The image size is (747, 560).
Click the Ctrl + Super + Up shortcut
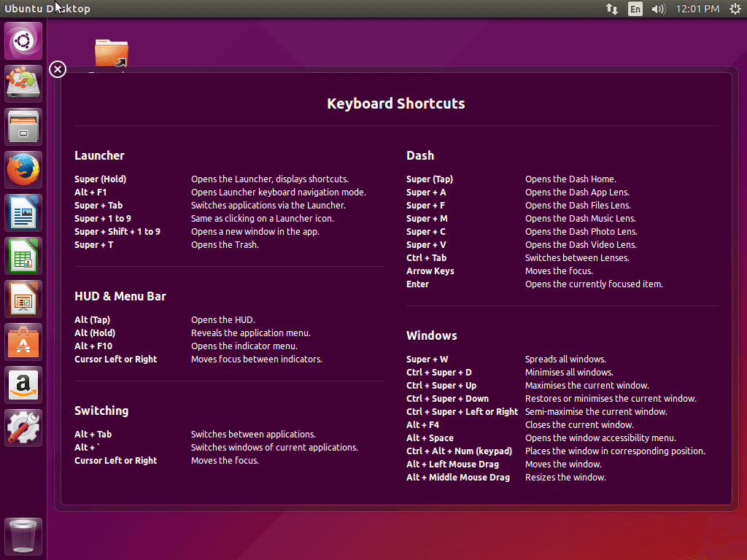point(441,386)
